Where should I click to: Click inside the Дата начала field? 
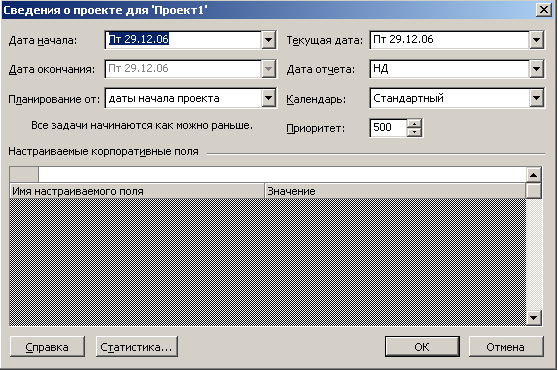click(183, 40)
